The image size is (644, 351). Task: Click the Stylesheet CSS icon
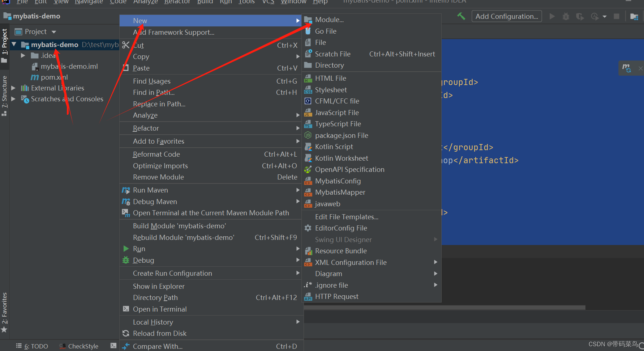(308, 90)
